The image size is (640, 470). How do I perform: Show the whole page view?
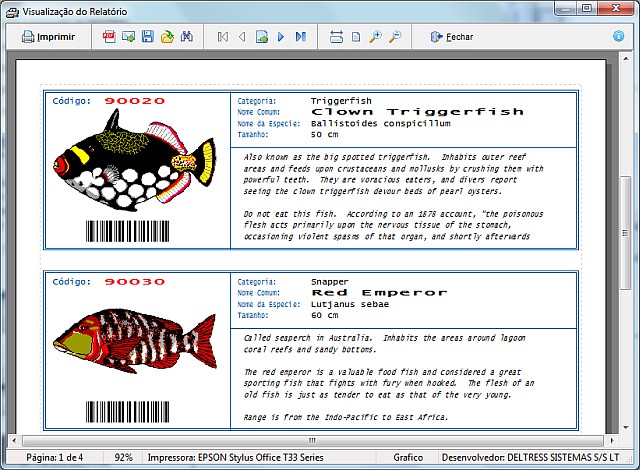[356, 37]
